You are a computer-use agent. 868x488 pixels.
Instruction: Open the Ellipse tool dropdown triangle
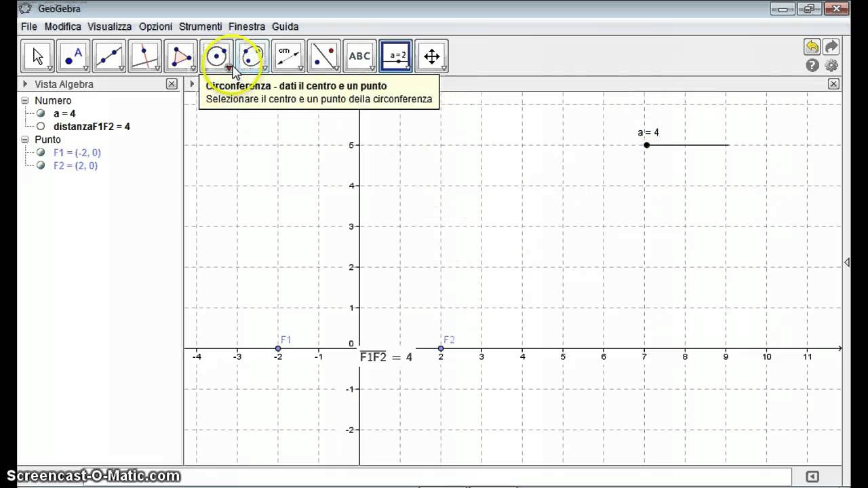coord(264,68)
